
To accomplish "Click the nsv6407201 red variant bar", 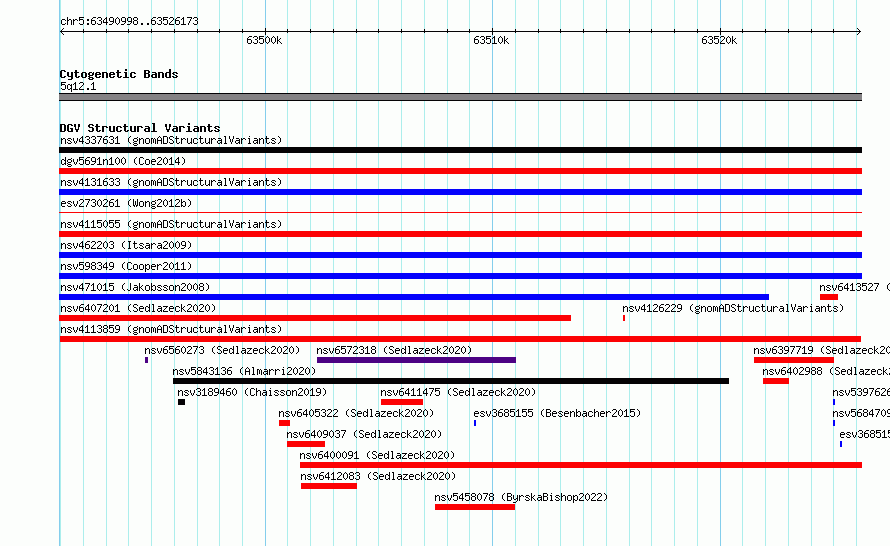I will [315, 318].
